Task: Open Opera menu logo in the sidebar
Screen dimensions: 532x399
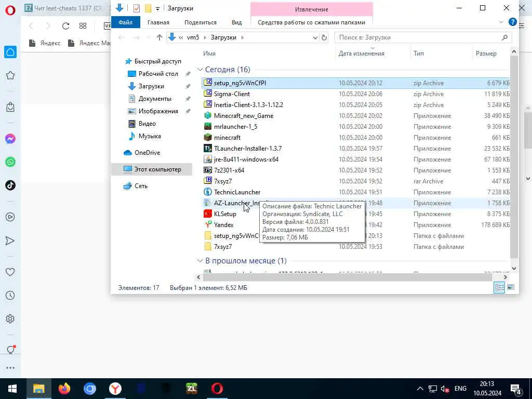Action: pos(10,10)
